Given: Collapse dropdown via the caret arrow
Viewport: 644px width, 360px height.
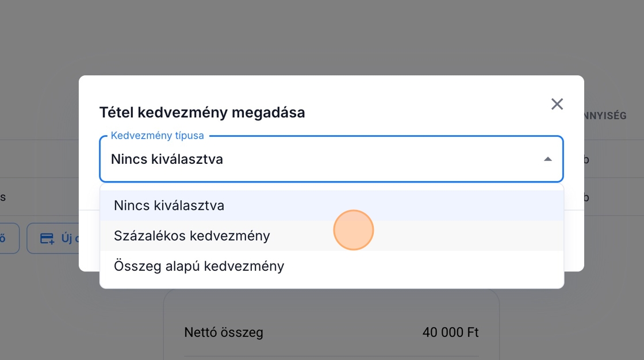Looking at the screenshot, I should 547,159.
